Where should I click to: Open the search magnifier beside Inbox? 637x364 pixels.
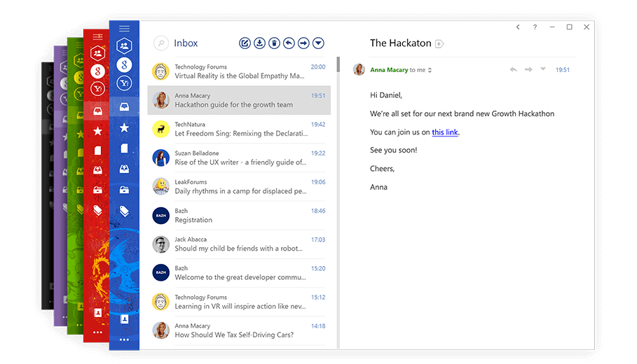(161, 43)
